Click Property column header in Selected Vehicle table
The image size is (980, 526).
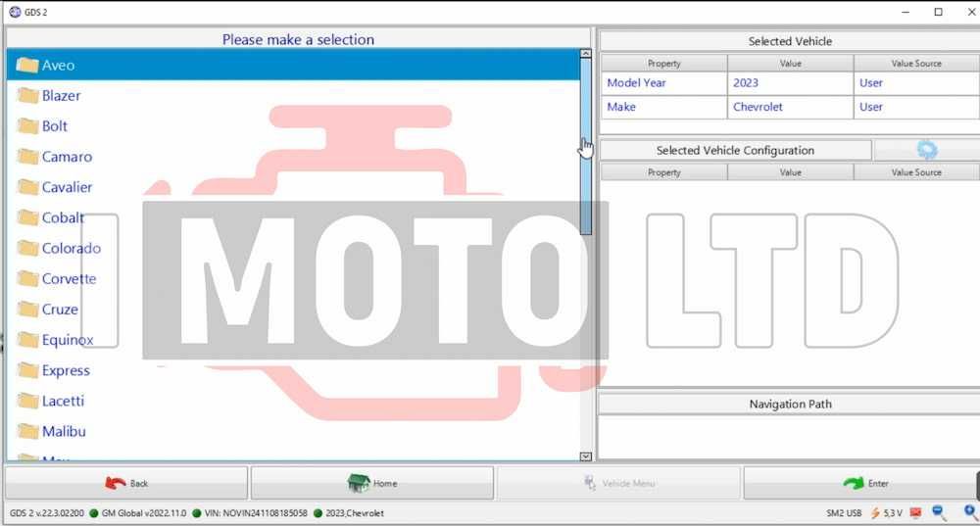point(663,63)
